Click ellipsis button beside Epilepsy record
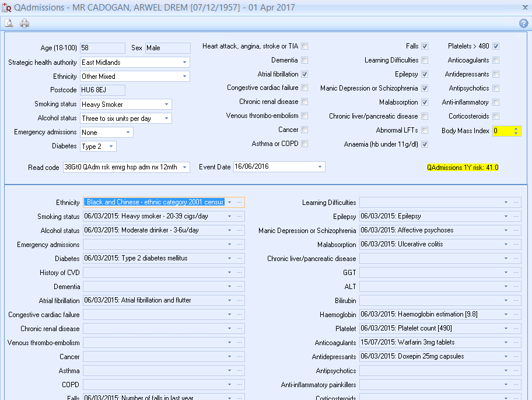 click(x=516, y=217)
